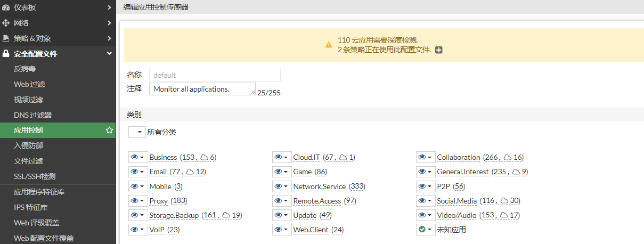The width and height of the screenshot is (644, 244).
Task: Click the 注释 comment text field
Action: coord(202,89)
